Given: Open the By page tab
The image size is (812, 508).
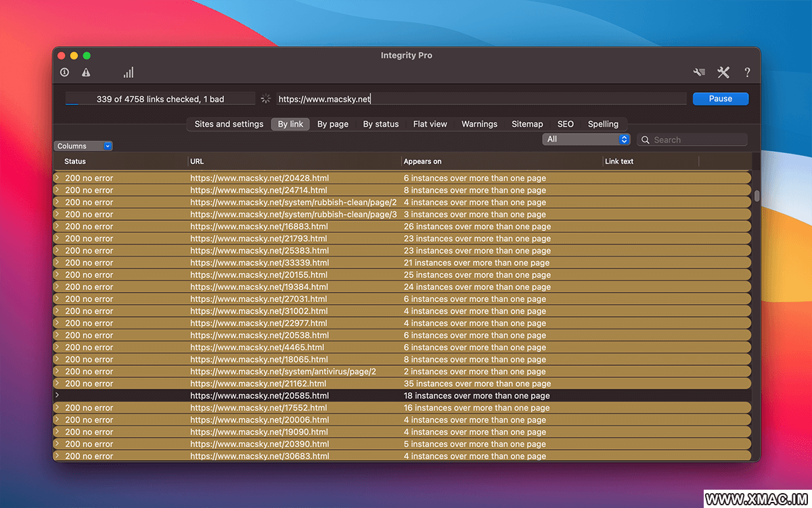Looking at the screenshot, I should click(x=333, y=124).
